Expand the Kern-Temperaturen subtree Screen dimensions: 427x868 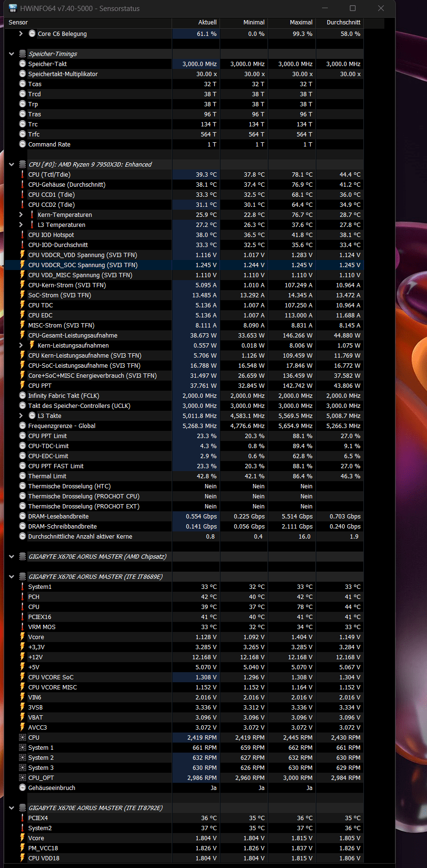(21, 214)
